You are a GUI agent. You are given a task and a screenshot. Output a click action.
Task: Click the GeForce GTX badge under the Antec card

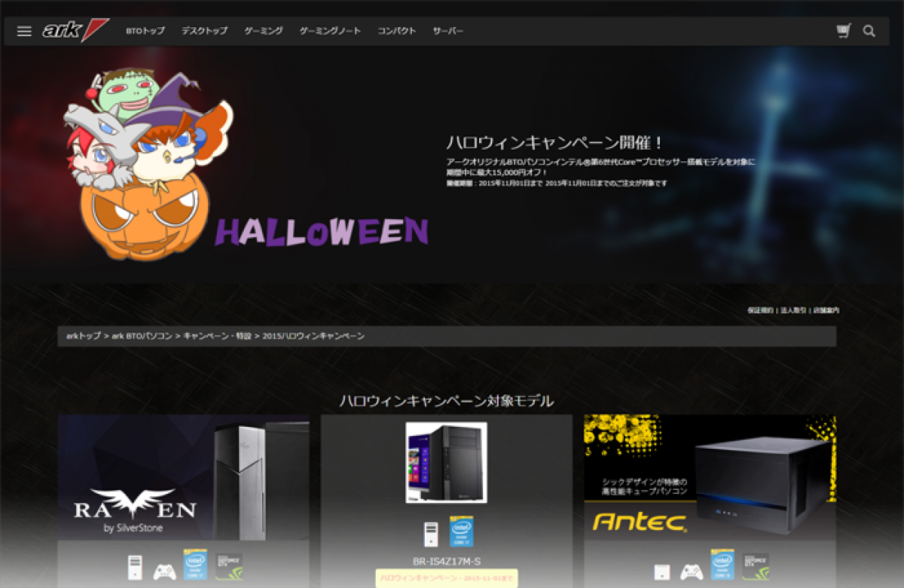tap(756, 567)
